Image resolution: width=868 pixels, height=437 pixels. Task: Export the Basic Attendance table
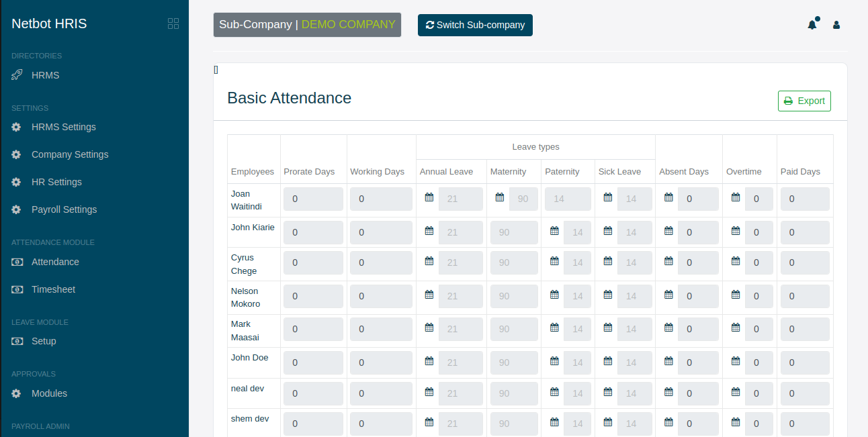click(804, 101)
